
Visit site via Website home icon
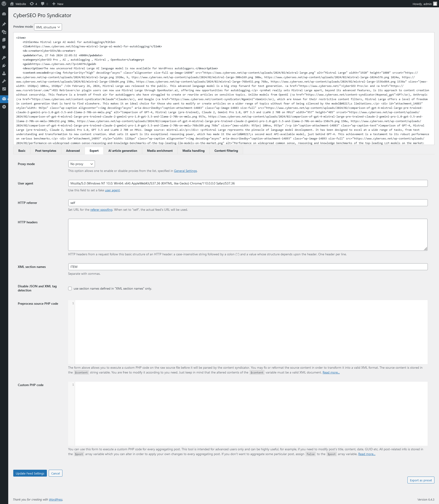pos(12,4)
